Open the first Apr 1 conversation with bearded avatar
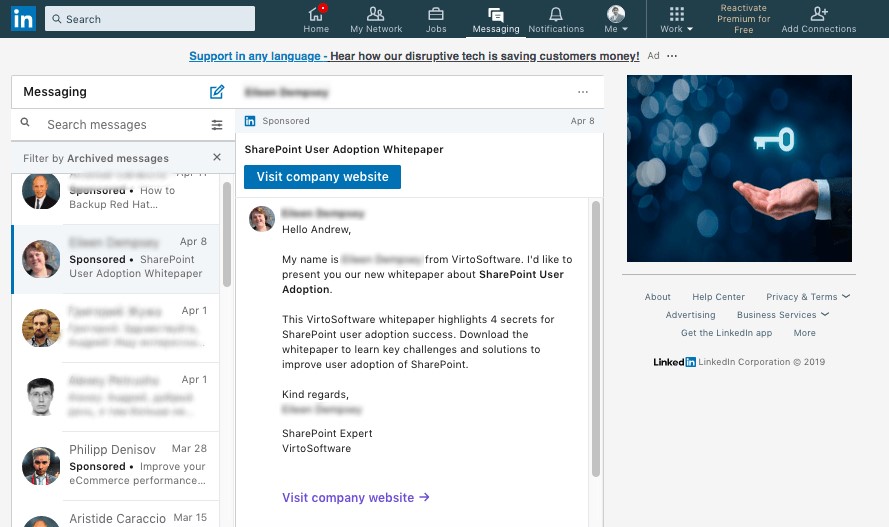The width and height of the screenshot is (889, 527). pos(116,328)
